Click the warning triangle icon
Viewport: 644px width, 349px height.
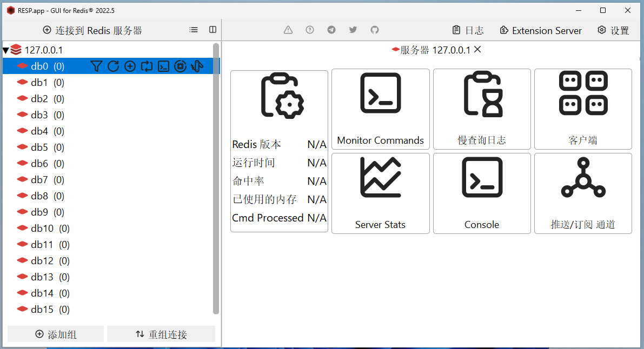coord(288,30)
